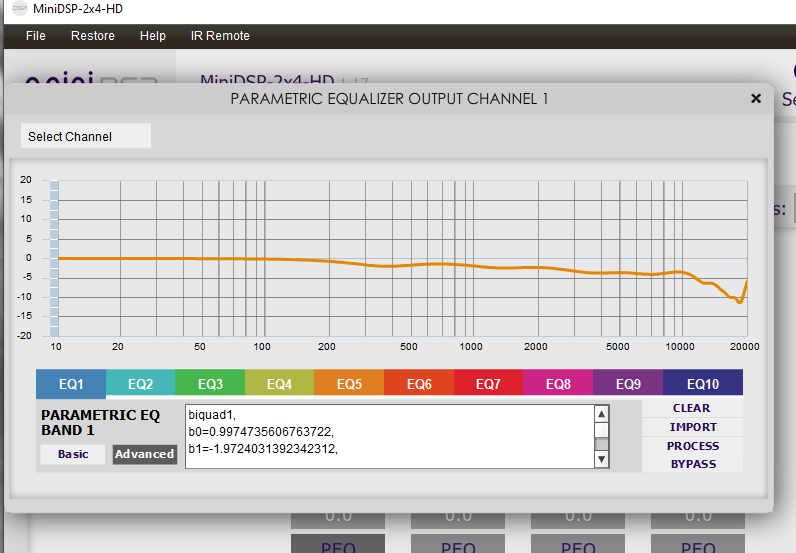The width and height of the screenshot is (796, 553).
Task: Select the EQ9 band tab
Action: tap(628, 383)
